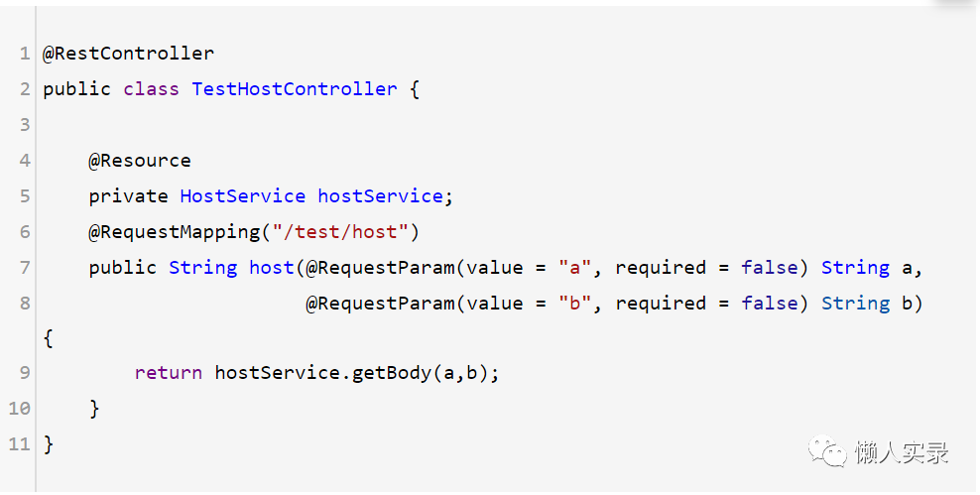
Task: Click the @Resource annotation
Action: point(140,161)
